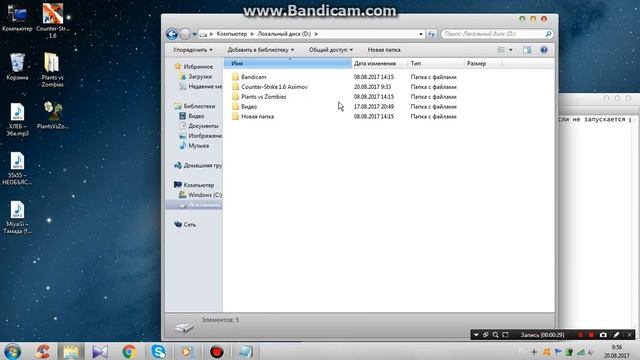
Task: Click the magnifier icon in search box
Action: (548, 34)
